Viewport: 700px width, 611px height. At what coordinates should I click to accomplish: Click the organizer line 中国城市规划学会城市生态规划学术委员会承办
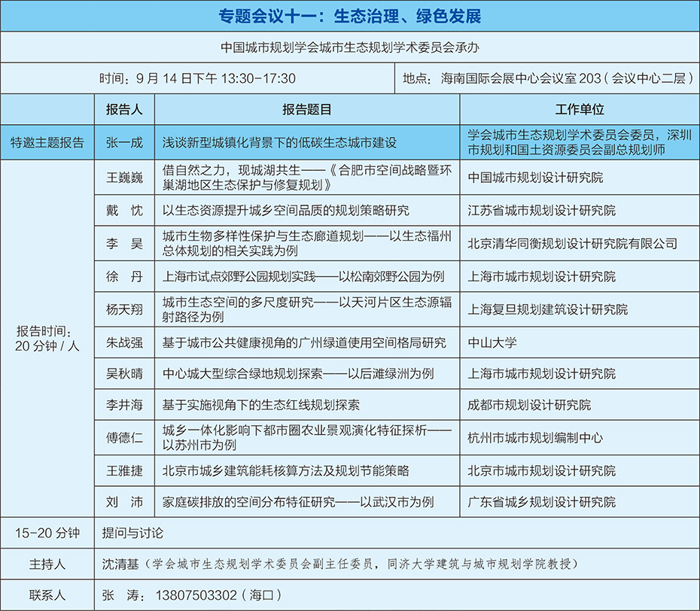click(349, 47)
